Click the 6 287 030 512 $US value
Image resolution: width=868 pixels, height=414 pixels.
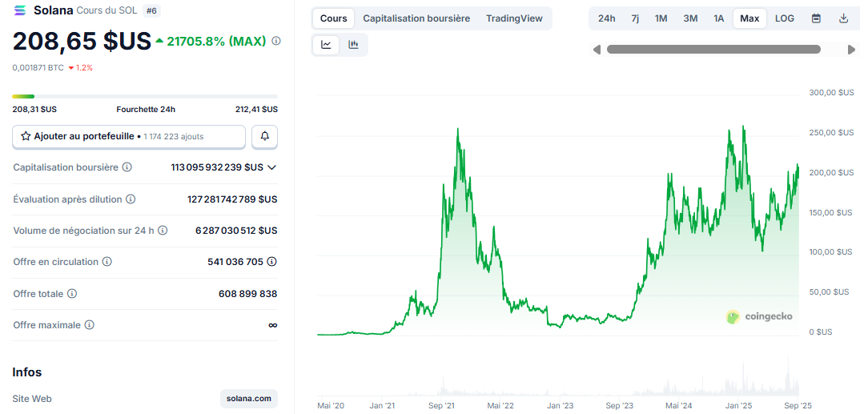tap(236, 231)
